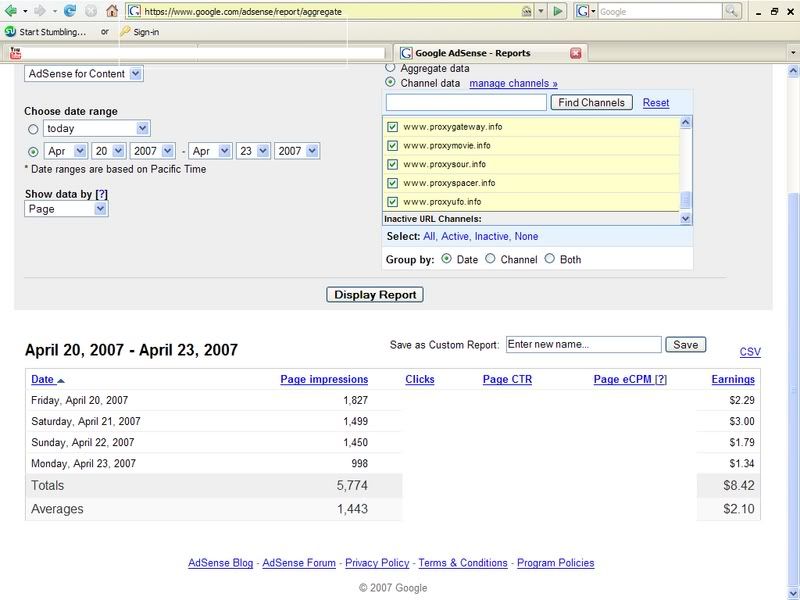The width and height of the screenshot is (800, 600).
Task: Close the Google AdSense Reports tab
Action: (x=576, y=53)
